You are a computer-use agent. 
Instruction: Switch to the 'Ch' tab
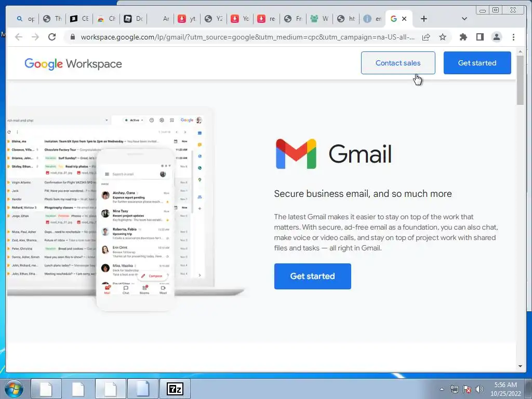point(106,19)
